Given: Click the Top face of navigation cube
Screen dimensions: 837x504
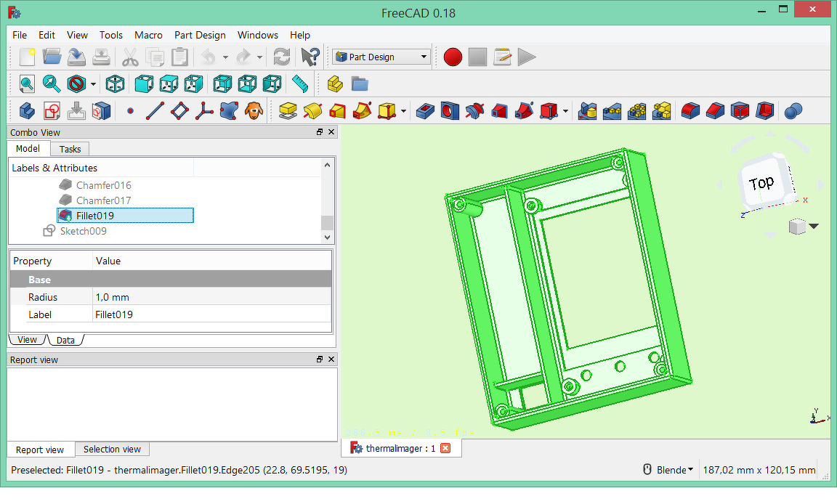Looking at the screenshot, I should (761, 184).
